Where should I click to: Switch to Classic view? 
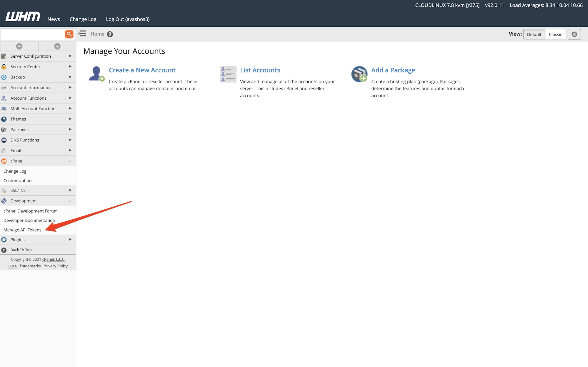[555, 34]
